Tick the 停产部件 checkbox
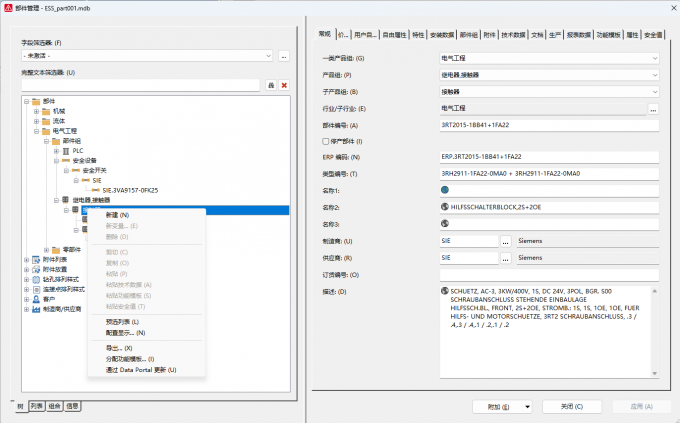This screenshot has width=680, height=423. point(326,141)
